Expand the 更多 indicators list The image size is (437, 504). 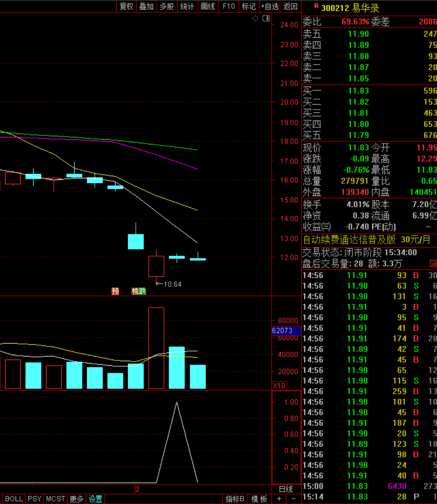(x=76, y=499)
